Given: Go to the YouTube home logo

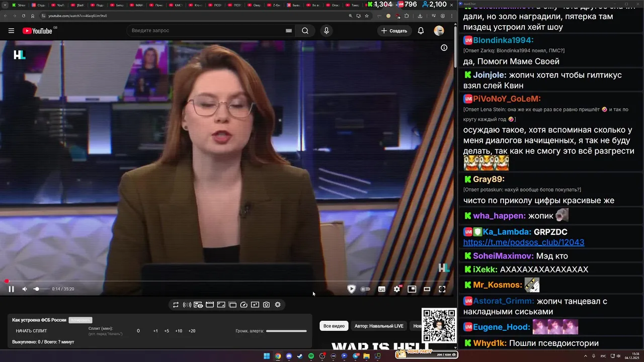Looking at the screenshot, I should [x=37, y=31].
